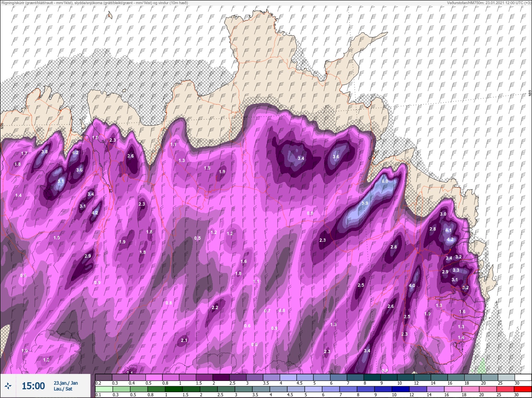This screenshot has width=532, height=398.
Task: Click upper legend swatch between 0.2 and 0.3
Action: click(104, 378)
